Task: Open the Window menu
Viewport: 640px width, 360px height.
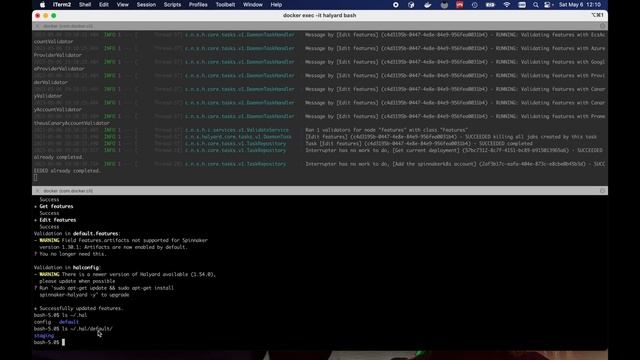Action: (253, 5)
